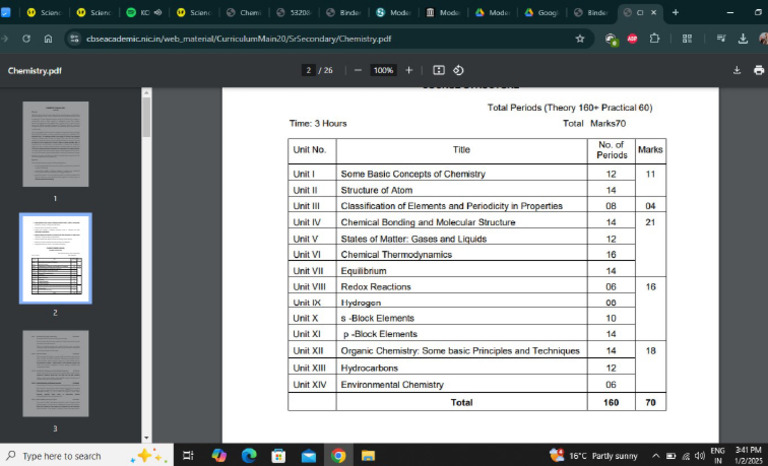
Task: Click the 100% zoom level field
Action: [x=383, y=71]
